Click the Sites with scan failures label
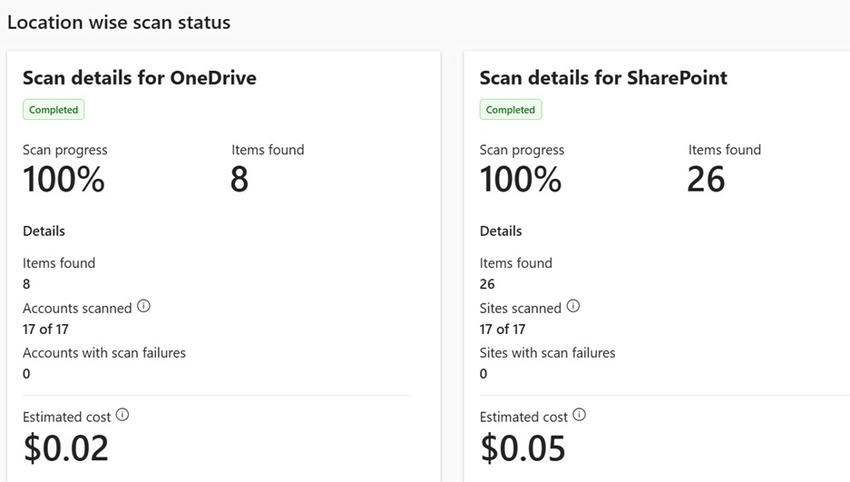850x482 pixels. coord(547,352)
